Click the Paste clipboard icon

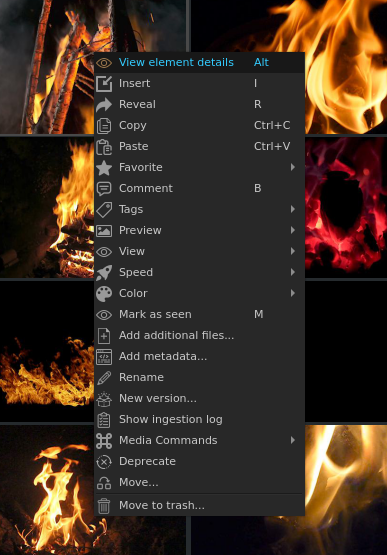tap(104, 147)
